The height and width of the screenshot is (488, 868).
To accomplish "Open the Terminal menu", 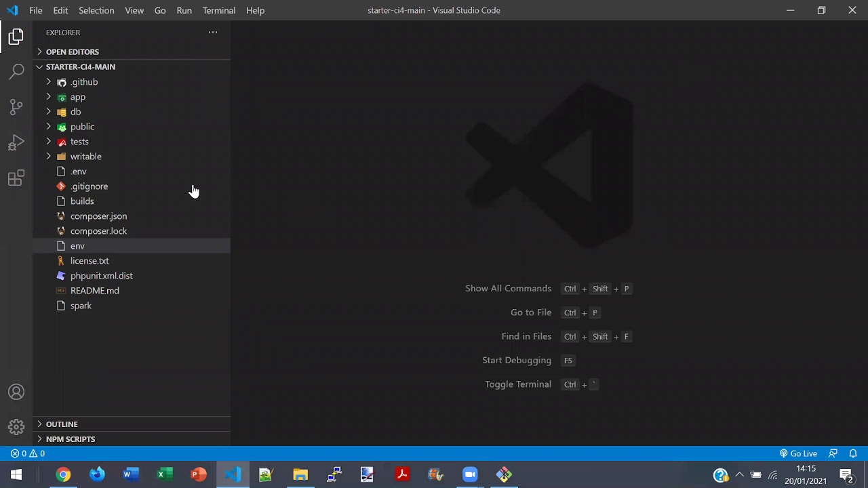I will click(x=219, y=10).
